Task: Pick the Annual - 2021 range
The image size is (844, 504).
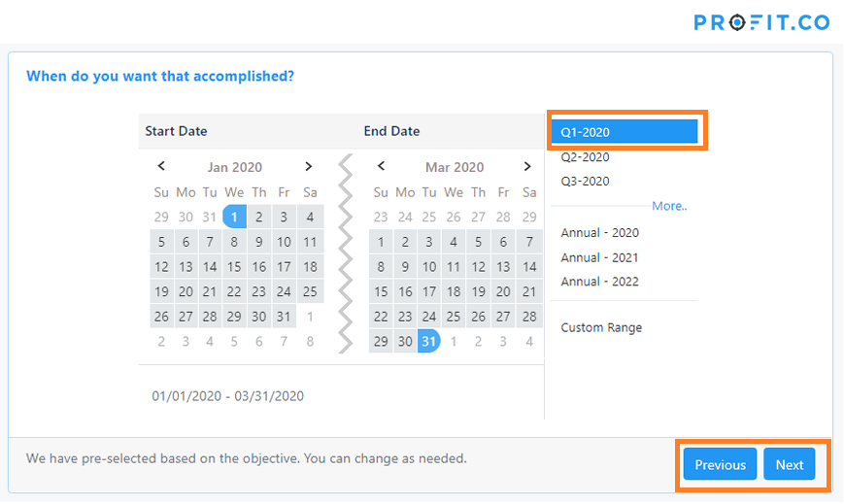Action: point(600,257)
